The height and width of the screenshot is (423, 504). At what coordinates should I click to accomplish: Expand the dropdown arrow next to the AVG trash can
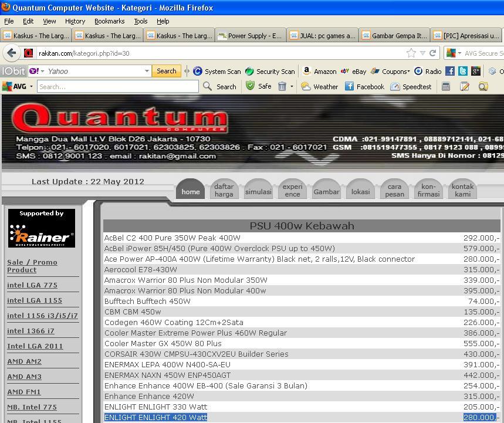click(x=292, y=86)
